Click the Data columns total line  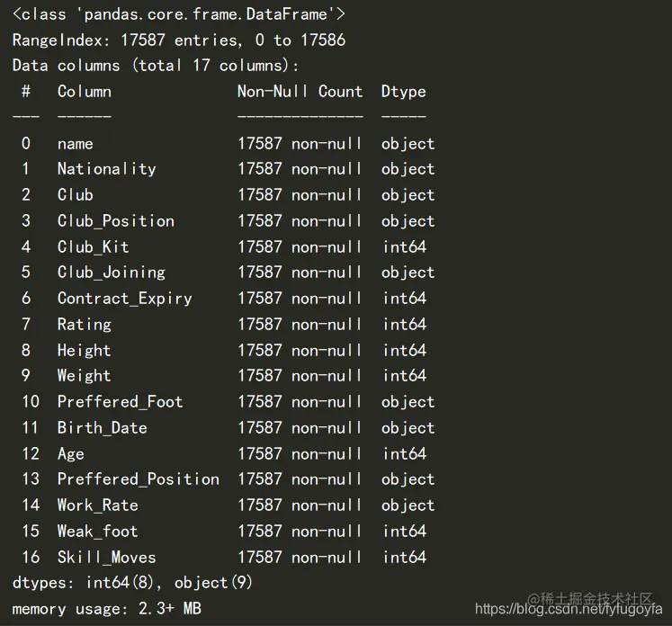click(x=156, y=66)
